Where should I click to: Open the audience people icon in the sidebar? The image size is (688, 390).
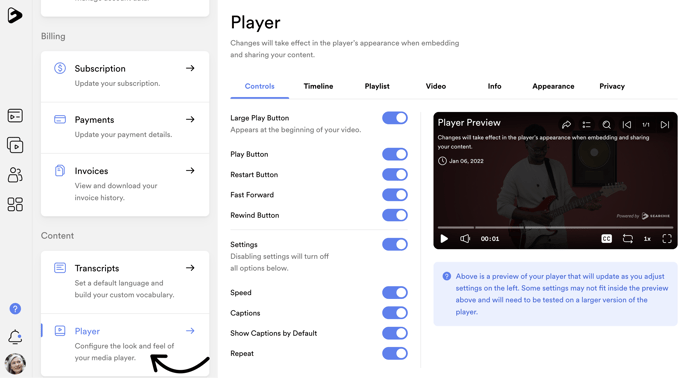[x=15, y=175]
